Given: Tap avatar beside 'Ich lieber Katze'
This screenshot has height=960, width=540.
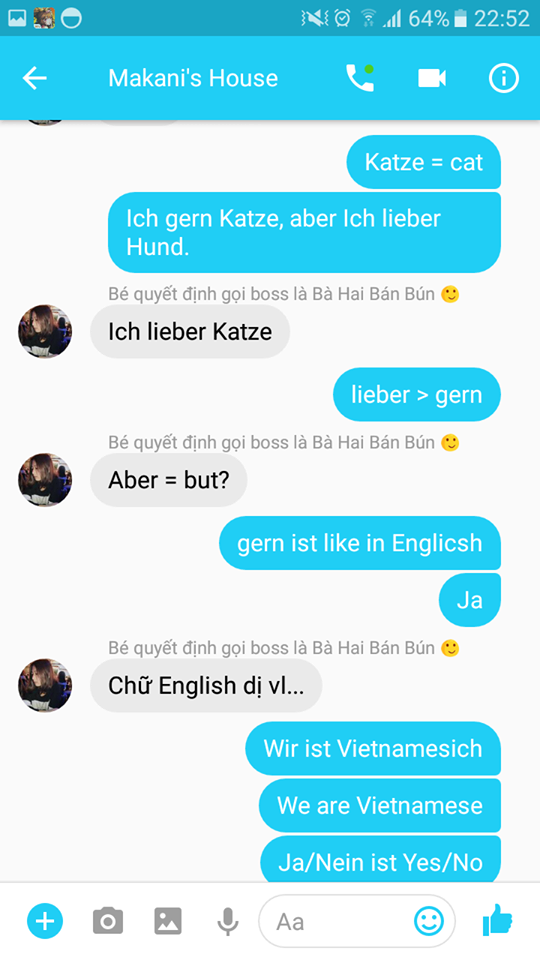Looking at the screenshot, I should point(45,331).
